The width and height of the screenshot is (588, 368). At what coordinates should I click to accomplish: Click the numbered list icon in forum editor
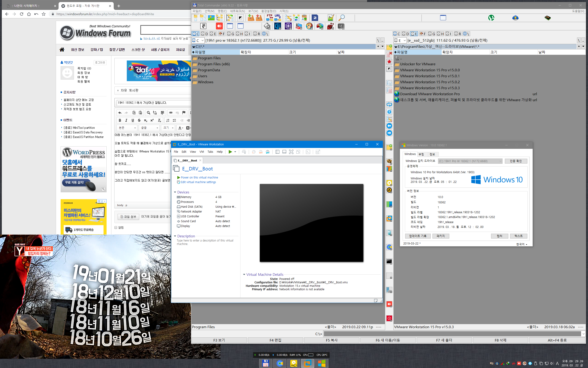coord(168,120)
